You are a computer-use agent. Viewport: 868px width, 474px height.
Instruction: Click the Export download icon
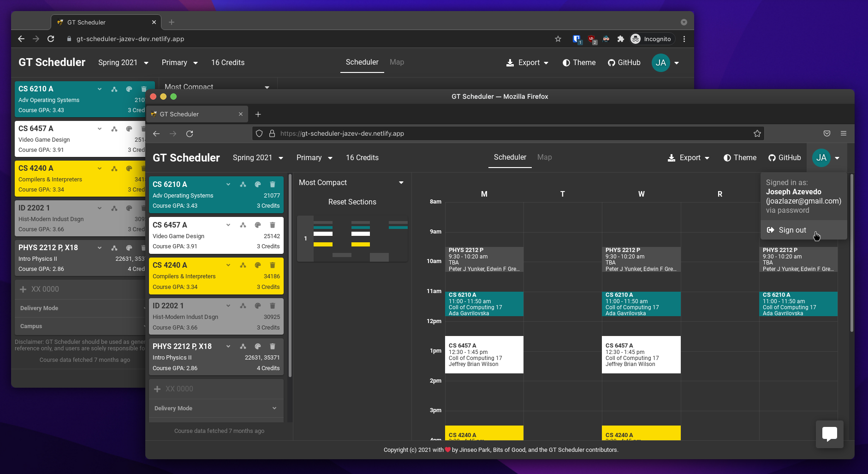pos(671,157)
